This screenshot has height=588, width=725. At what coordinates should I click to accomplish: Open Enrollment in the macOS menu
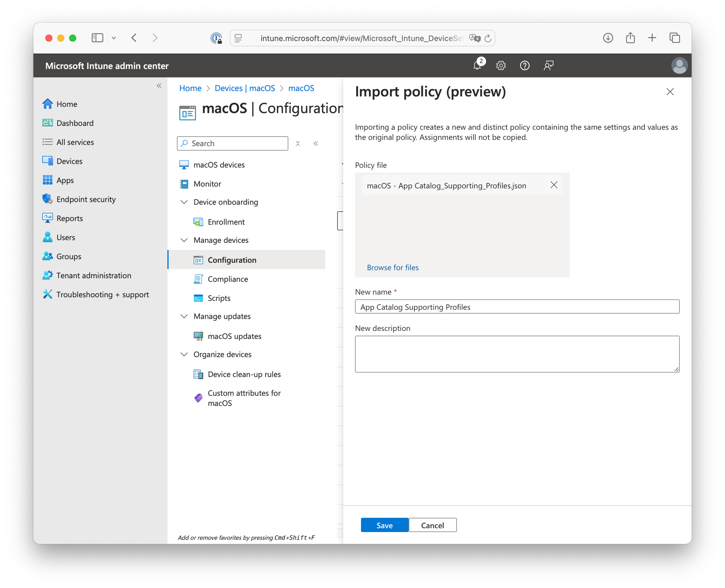(226, 222)
